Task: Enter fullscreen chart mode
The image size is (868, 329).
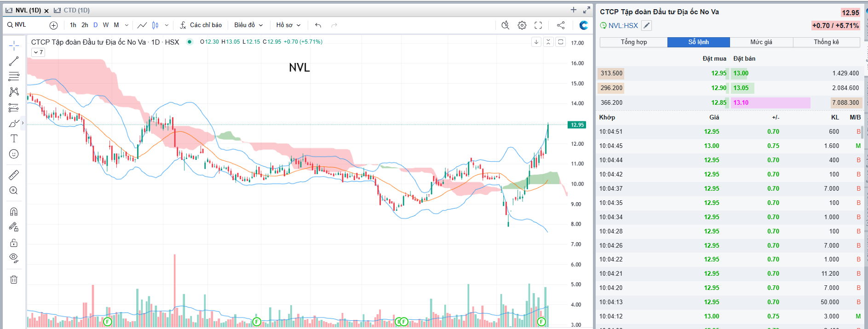Action: 538,25
